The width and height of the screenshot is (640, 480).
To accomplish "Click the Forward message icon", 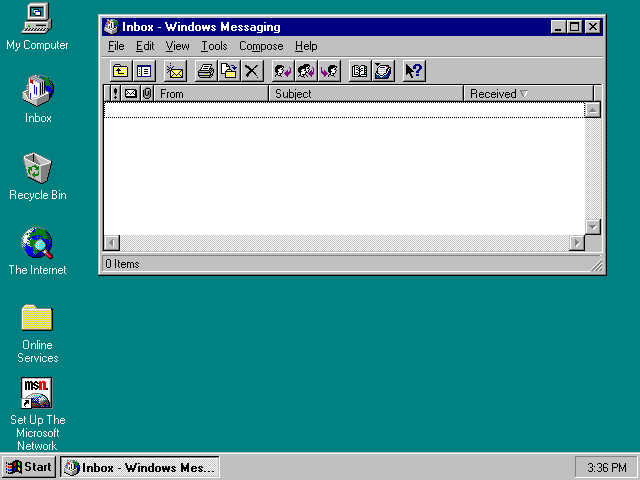I will [329, 71].
